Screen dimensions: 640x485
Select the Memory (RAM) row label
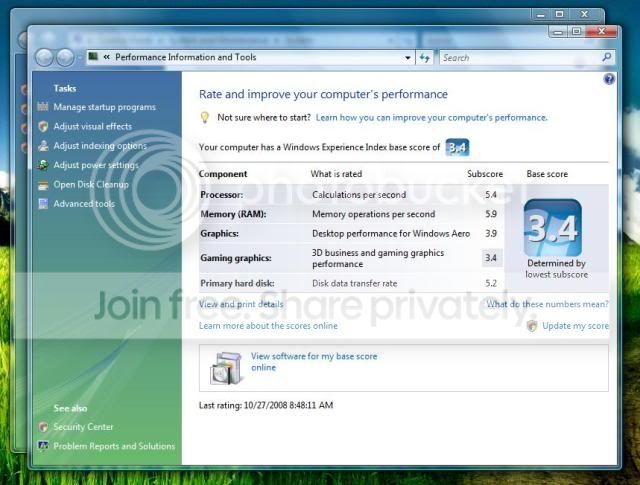click(x=233, y=214)
